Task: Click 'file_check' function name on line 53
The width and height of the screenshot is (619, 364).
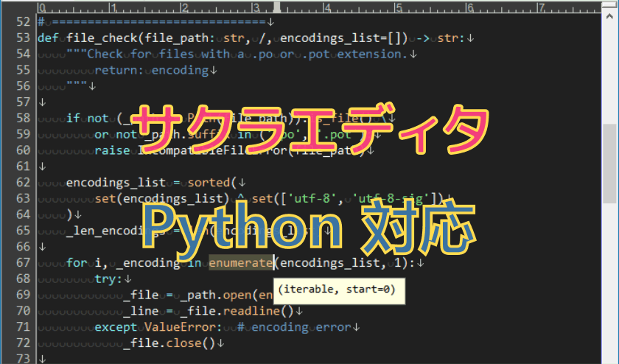Action: tap(102, 38)
